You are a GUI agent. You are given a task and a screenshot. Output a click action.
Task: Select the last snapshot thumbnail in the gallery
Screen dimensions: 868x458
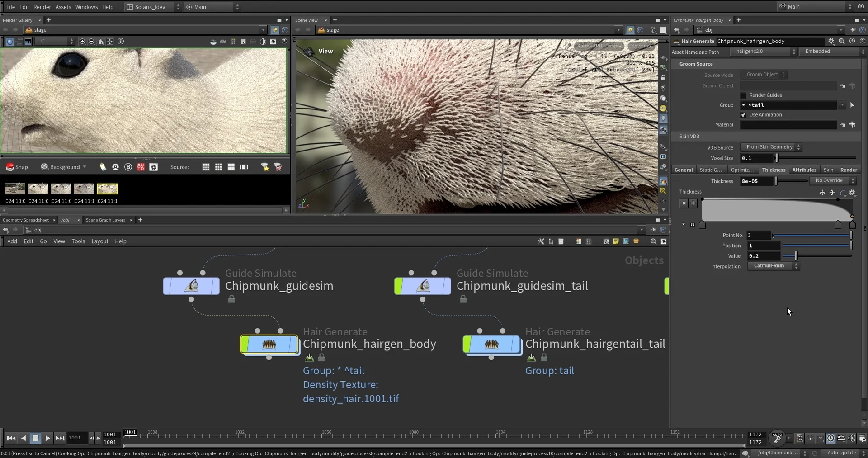(107, 189)
